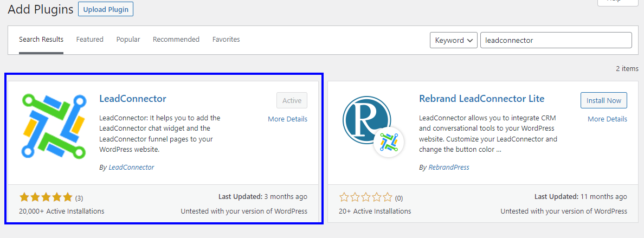
Task: Open the LeadConnector plugin title link
Action: pyautogui.click(x=133, y=99)
